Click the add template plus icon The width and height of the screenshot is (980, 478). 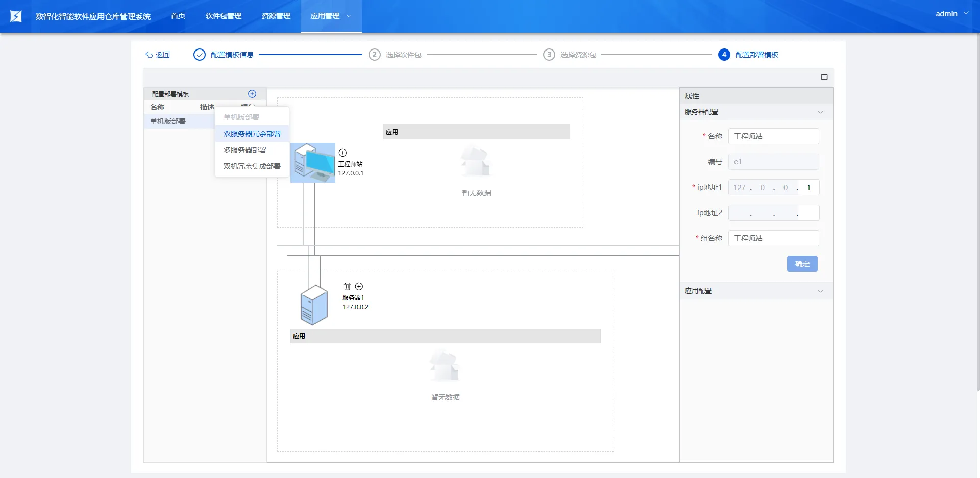click(x=252, y=94)
